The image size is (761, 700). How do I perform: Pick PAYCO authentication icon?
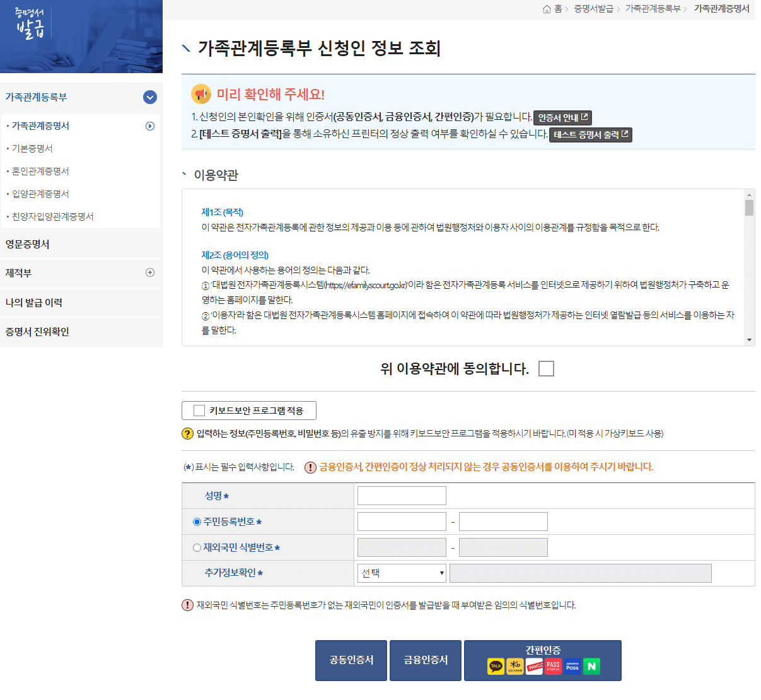point(534,666)
